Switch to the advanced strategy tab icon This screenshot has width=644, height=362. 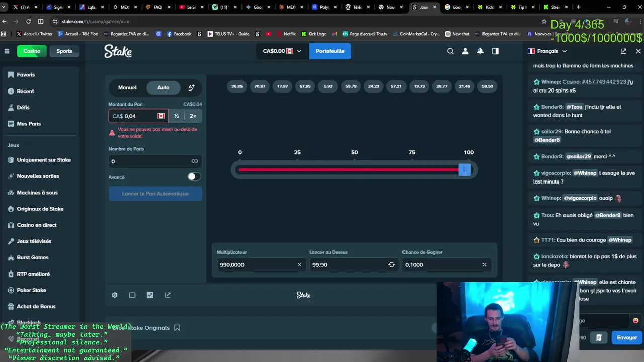191,87
